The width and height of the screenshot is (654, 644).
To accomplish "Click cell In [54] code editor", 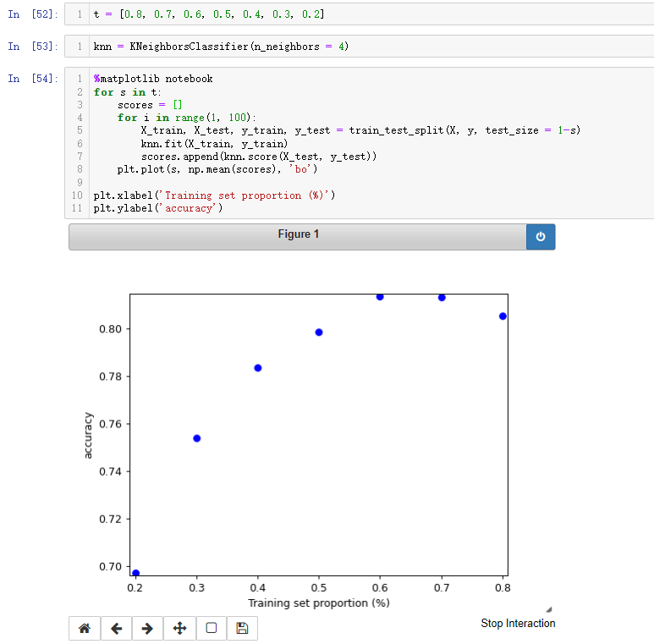I will (359, 143).
